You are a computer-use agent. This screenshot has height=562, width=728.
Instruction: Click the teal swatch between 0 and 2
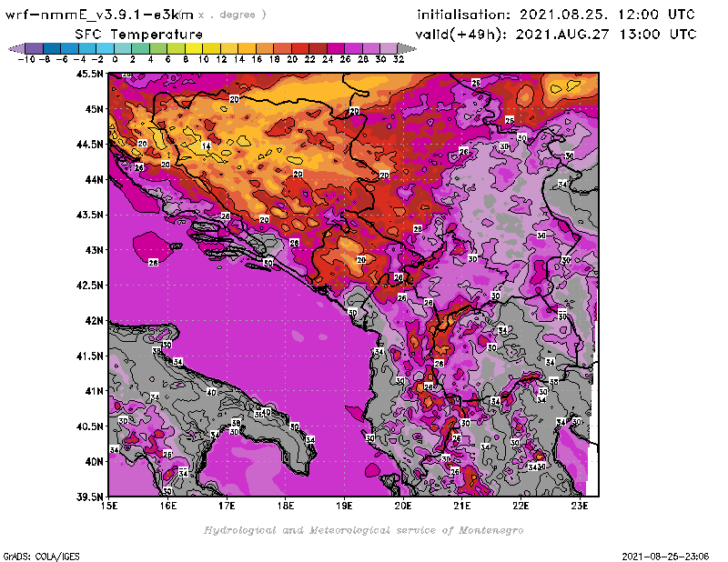[x=123, y=48]
